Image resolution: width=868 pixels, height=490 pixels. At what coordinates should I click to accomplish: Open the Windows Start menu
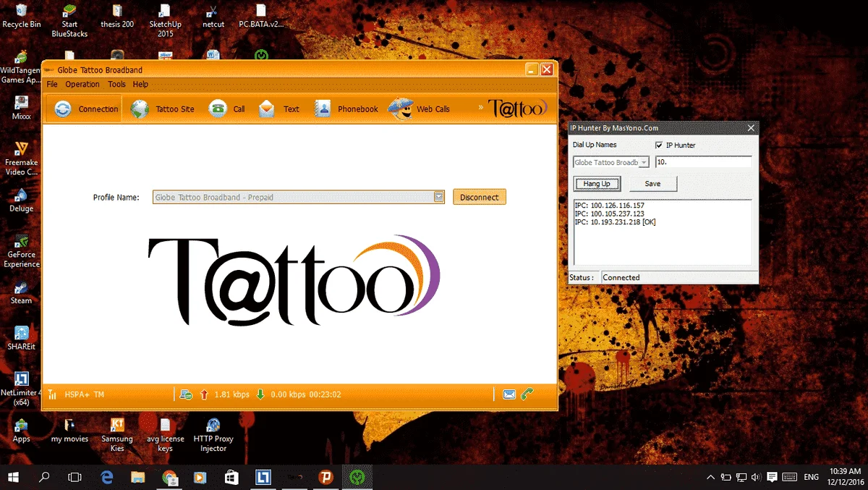pyautogui.click(x=13, y=477)
